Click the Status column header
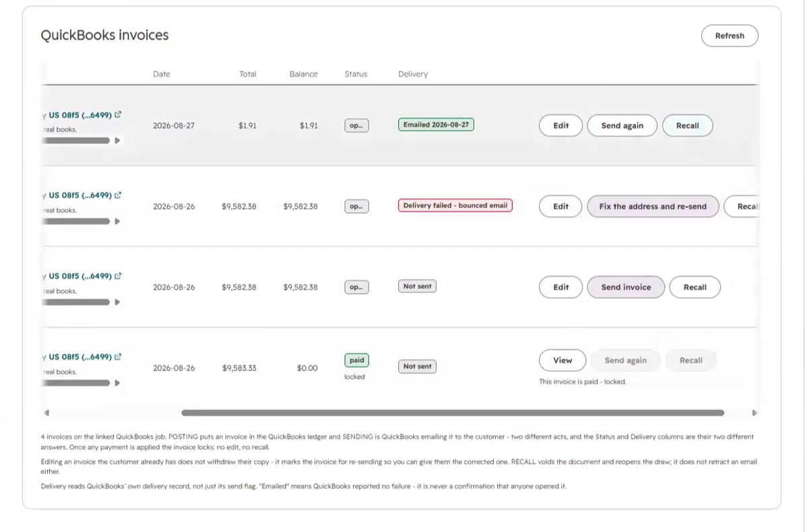 click(356, 74)
